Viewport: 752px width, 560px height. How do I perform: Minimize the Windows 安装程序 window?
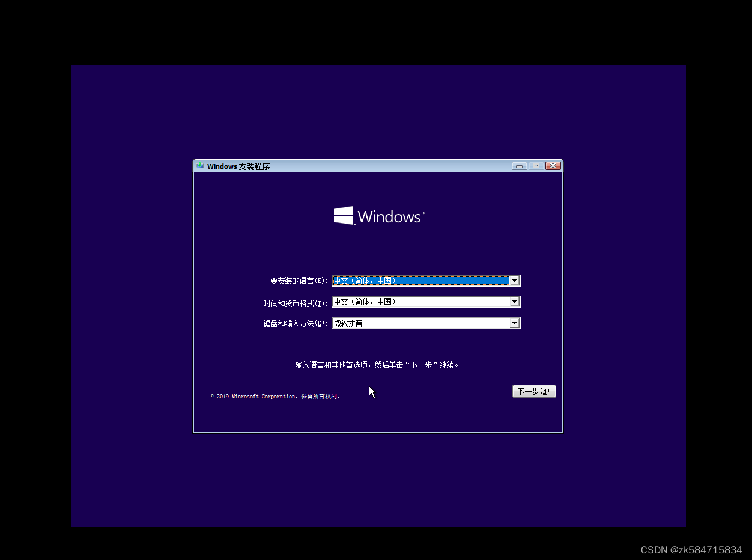[520, 166]
